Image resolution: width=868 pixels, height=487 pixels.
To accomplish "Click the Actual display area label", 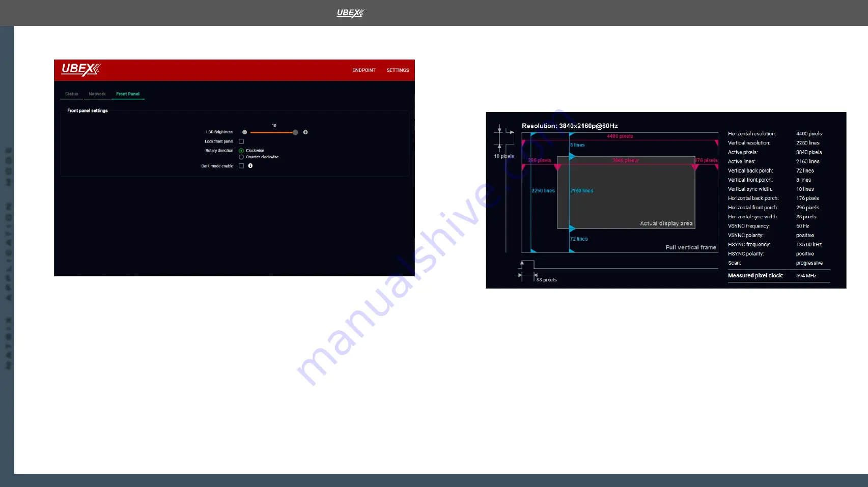I will pos(666,223).
